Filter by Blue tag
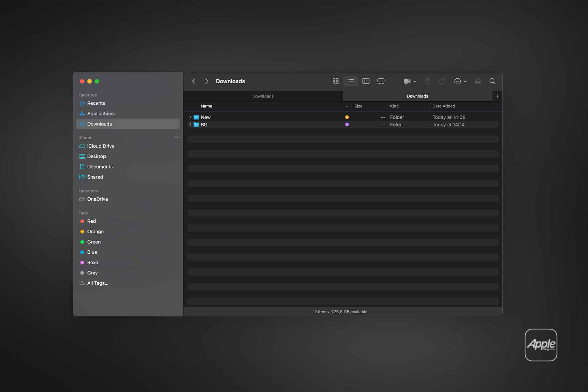Screen dimensions: 588x392 click(128, 252)
